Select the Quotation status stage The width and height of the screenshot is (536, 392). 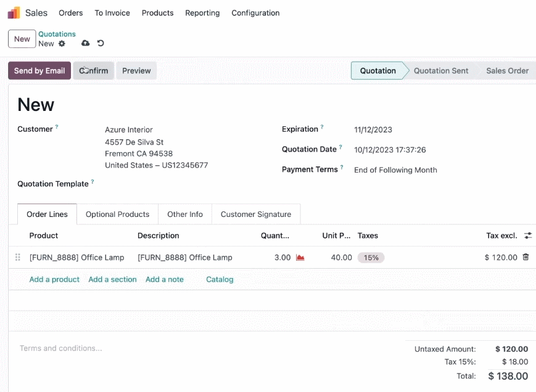tap(377, 71)
